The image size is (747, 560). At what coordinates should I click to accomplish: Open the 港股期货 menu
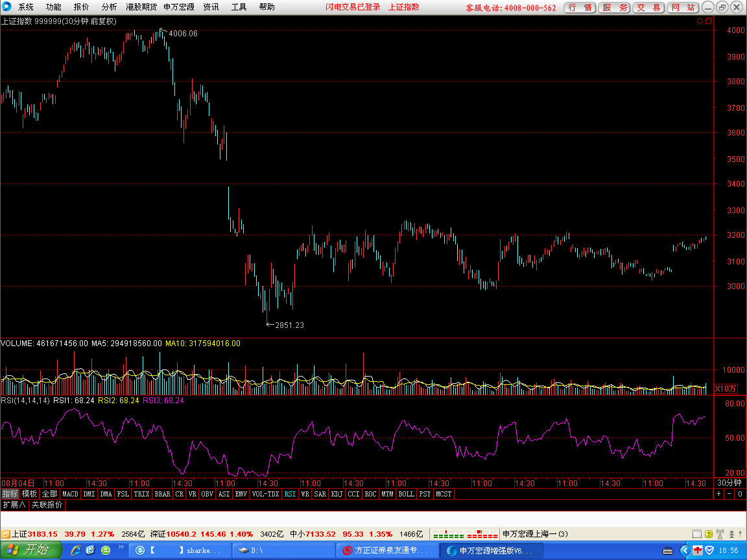(141, 7)
